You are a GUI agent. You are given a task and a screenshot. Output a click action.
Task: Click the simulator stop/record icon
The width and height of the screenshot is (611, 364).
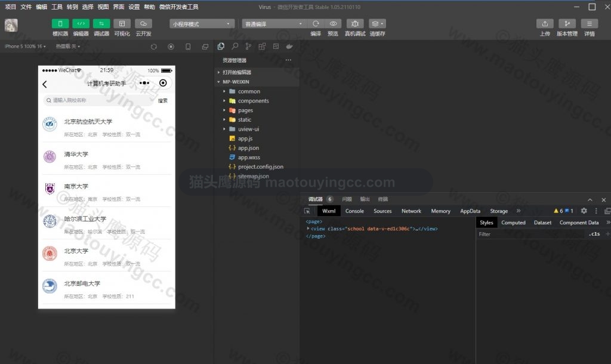pyautogui.click(x=171, y=47)
